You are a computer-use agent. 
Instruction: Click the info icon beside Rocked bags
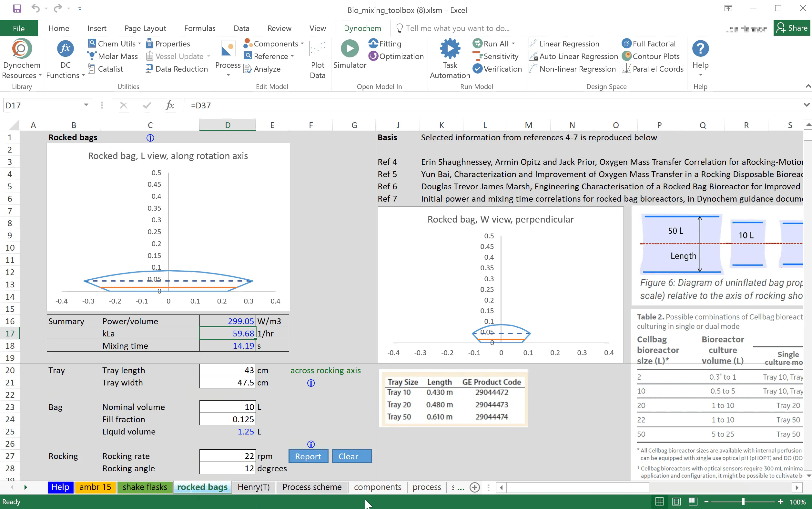click(150, 138)
